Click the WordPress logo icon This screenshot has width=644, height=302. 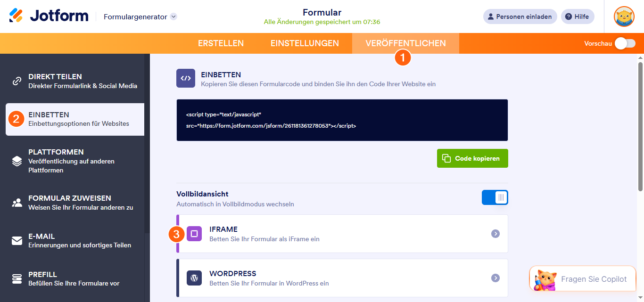click(x=194, y=278)
